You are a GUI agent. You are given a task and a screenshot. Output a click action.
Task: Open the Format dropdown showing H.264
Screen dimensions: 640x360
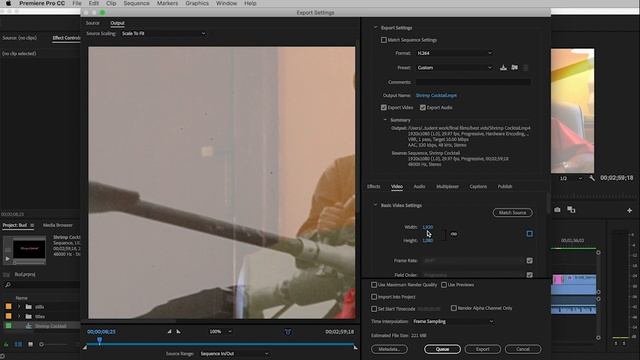coord(454,53)
